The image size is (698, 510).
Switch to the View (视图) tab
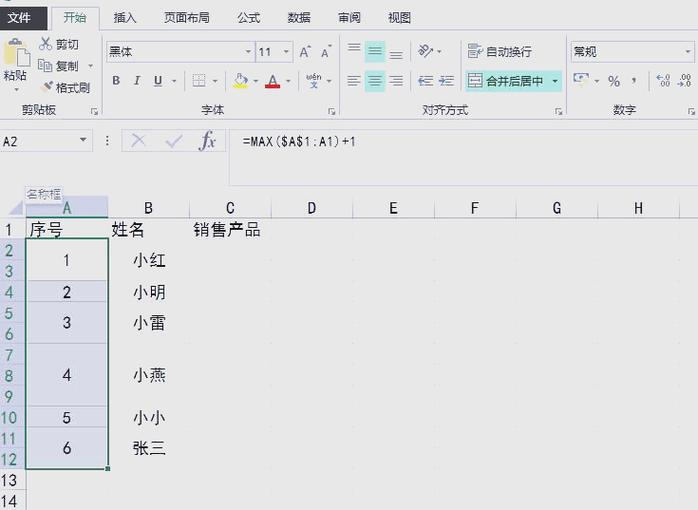coord(399,18)
